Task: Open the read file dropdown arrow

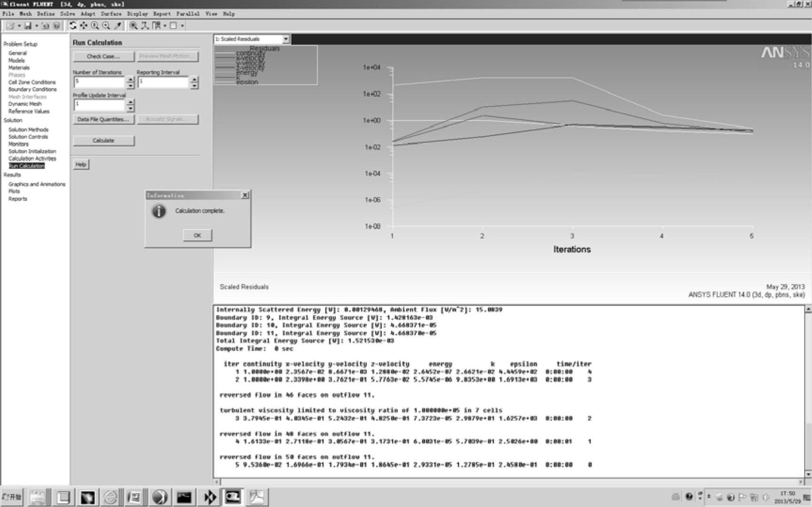Action: pyautogui.click(x=19, y=26)
